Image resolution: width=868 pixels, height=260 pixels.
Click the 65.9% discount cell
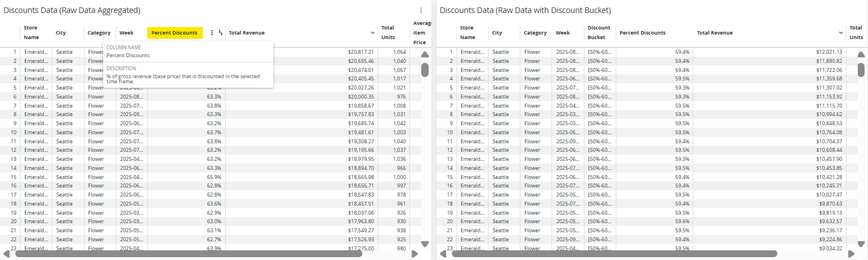(x=214, y=177)
